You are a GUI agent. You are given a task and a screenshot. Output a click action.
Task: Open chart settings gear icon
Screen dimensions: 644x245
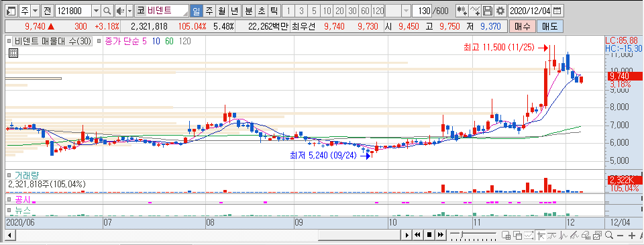tap(500, 11)
